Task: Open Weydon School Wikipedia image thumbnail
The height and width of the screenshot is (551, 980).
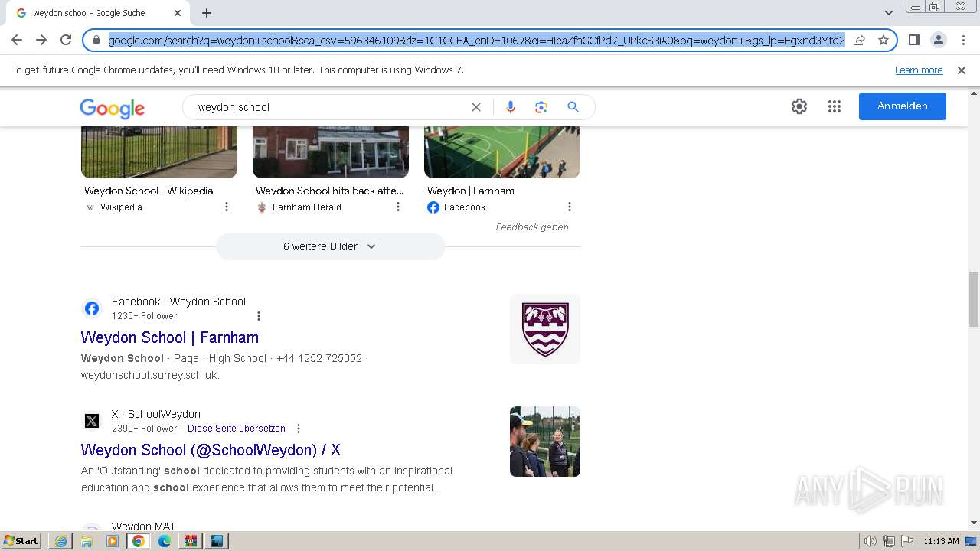Action: [159, 152]
